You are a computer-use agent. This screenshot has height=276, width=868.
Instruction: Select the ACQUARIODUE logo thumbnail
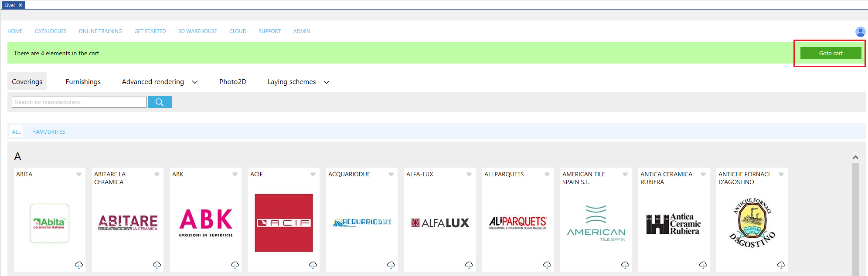(362, 222)
